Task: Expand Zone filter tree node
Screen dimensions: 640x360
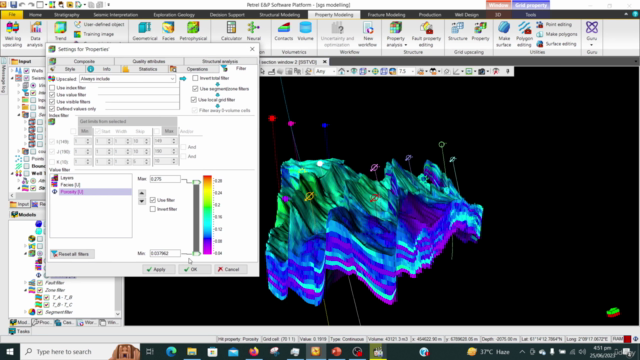Action: pyautogui.click(x=25, y=290)
